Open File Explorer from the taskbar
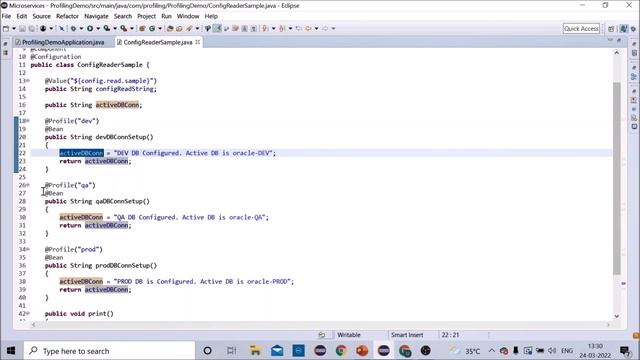Image resolution: width=640 pixels, height=360 pixels. [x=255, y=351]
